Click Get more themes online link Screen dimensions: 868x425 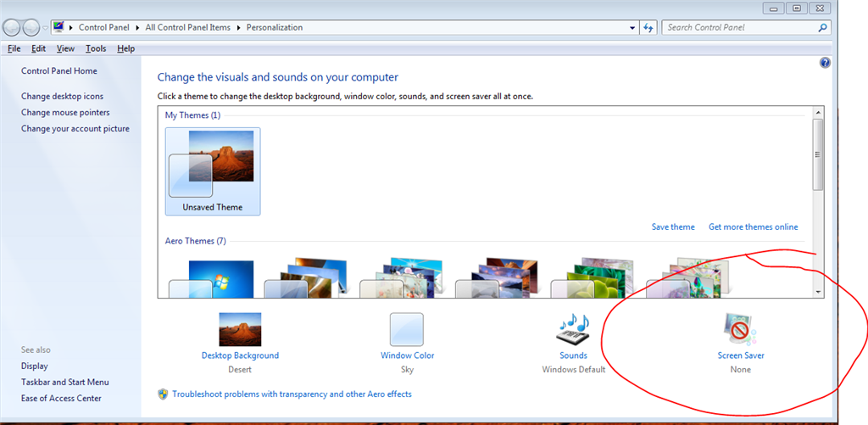pos(754,226)
